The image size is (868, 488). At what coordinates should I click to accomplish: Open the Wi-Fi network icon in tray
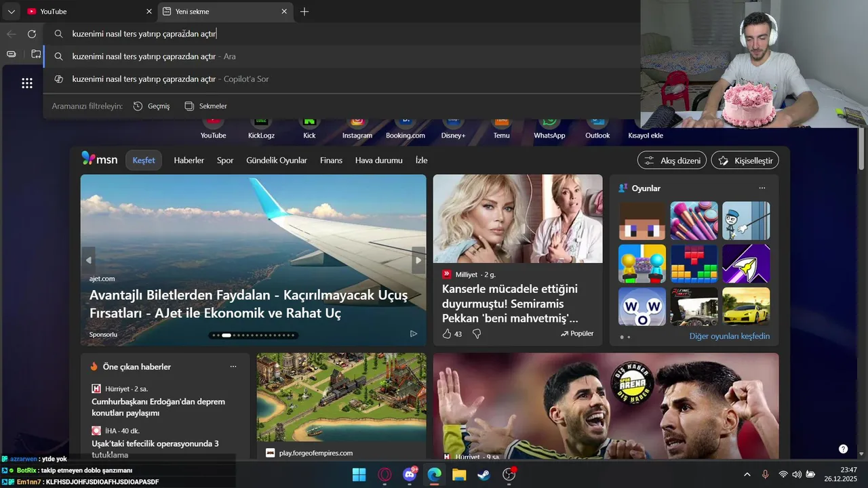coord(783,474)
